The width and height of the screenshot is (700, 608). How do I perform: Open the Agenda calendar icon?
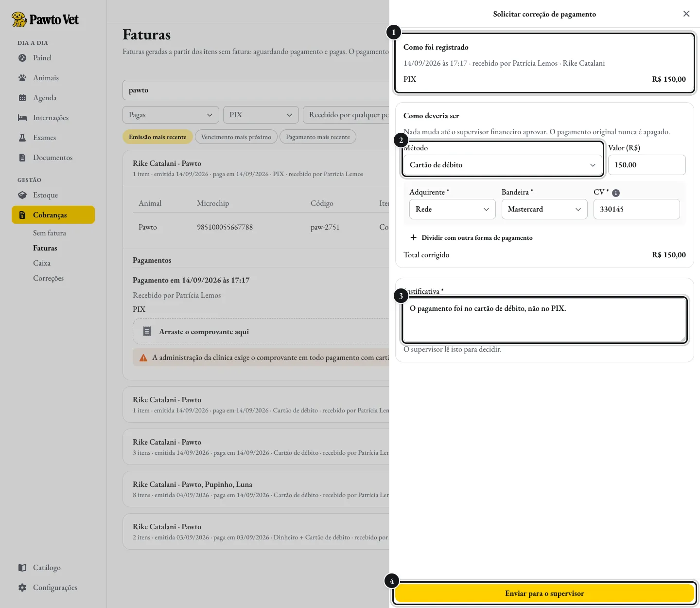(22, 98)
